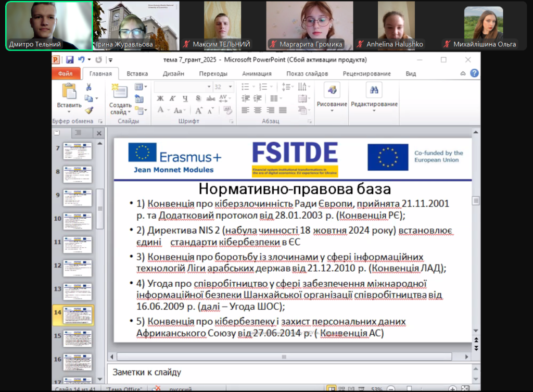Click the text direction icon

click(302, 87)
